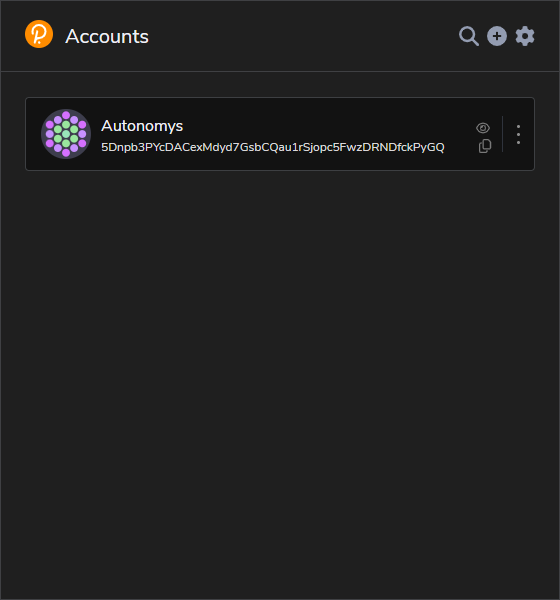The height and width of the screenshot is (600, 560).
Task: Click the clipboard icon beside the address
Action: point(485,146)
